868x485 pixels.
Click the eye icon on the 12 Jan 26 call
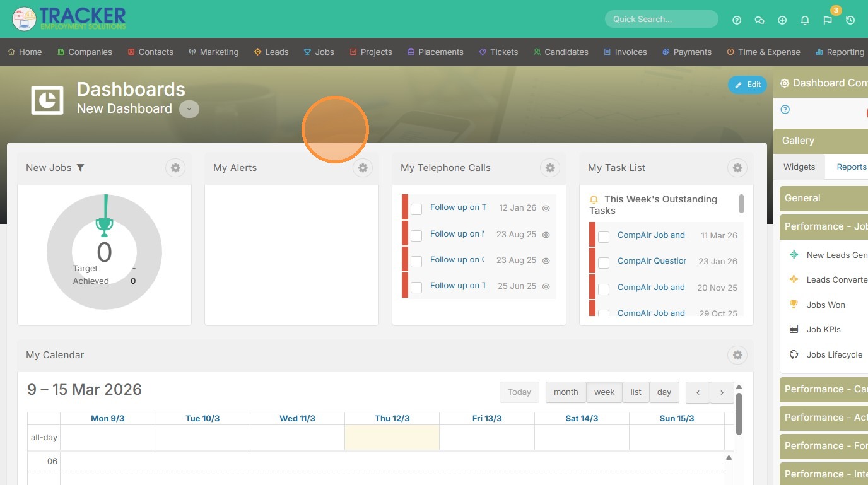pyautogui.click(x=546, y=208)
